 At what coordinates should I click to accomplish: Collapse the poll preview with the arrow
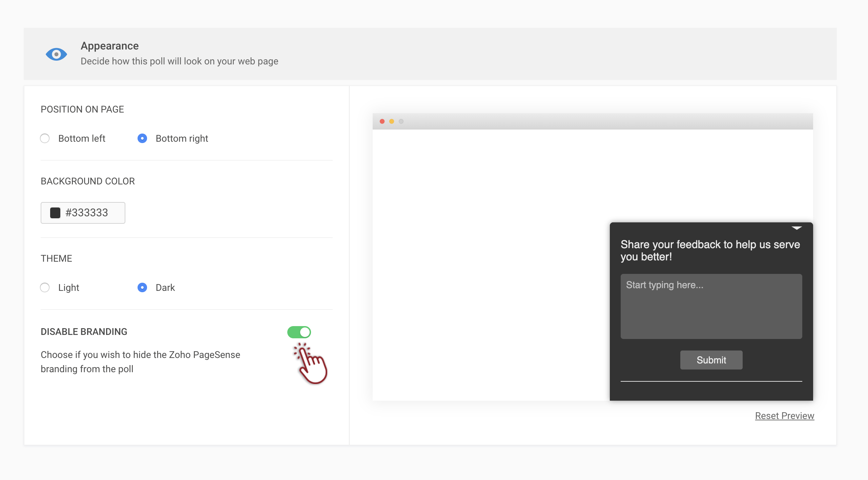pos(797,228)
